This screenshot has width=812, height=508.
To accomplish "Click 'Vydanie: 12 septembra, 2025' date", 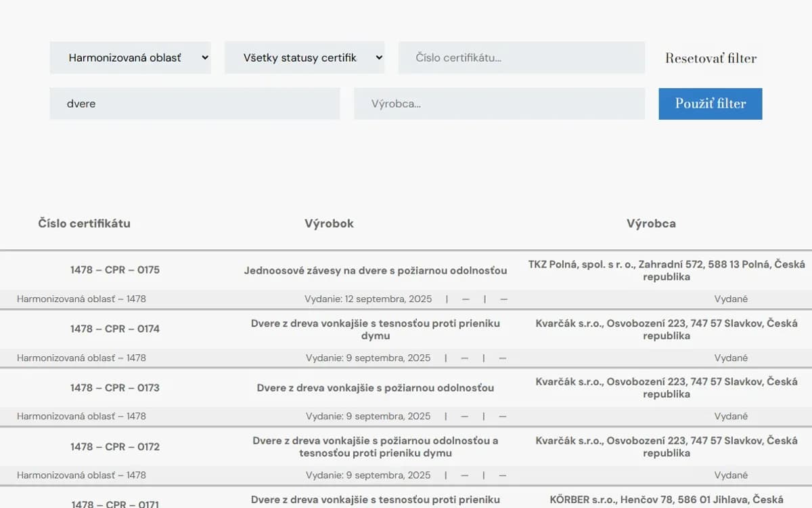I will (x=367, y=299).
